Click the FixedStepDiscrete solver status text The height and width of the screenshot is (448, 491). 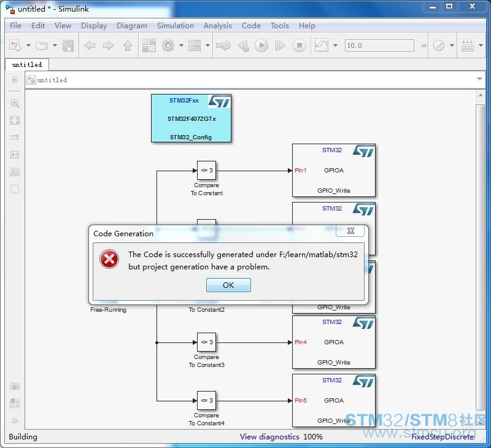[x=442, y=437]
